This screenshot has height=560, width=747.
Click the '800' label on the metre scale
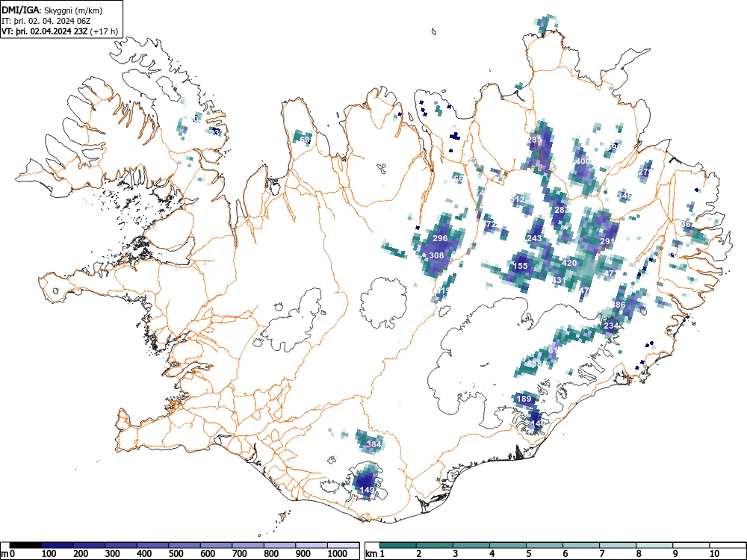pyautogui.click(x=272, y=554)
